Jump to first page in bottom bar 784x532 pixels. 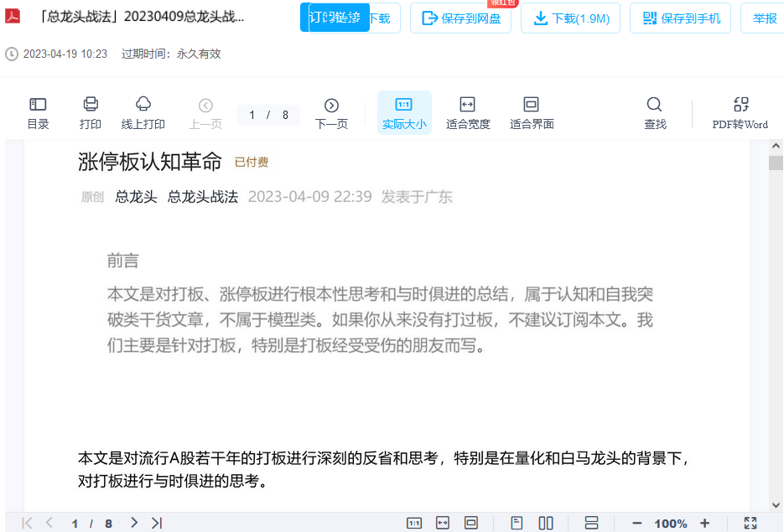coord(27,523)
